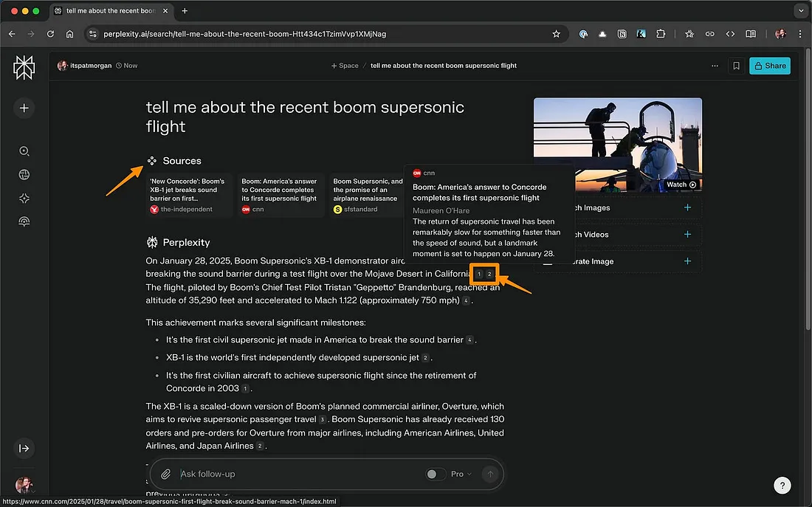
Task: Open the Discover globe icon in sidebar
Action: (24, 175)
